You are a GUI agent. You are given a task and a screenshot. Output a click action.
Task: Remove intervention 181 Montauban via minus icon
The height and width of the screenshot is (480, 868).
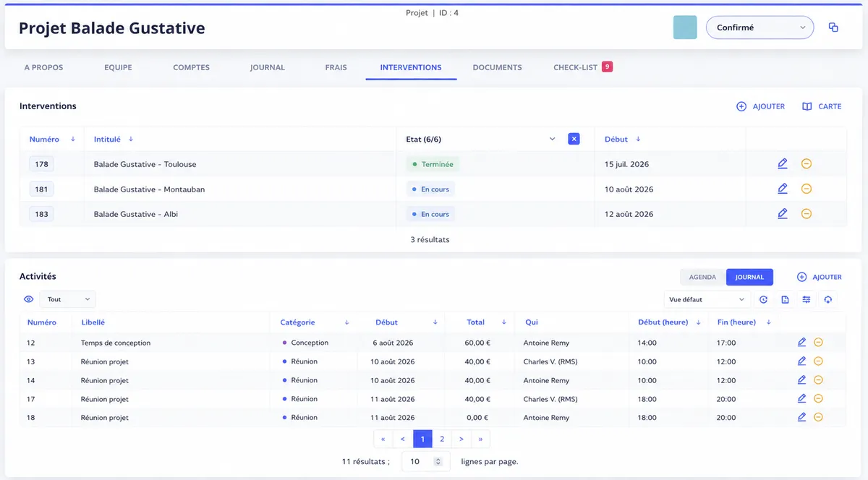coord(807,189)
